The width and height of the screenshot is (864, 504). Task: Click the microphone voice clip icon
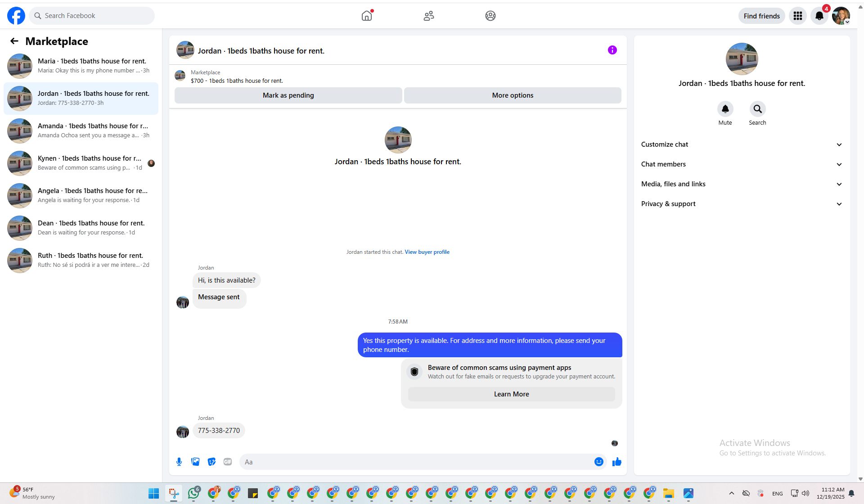coord(179,462)
